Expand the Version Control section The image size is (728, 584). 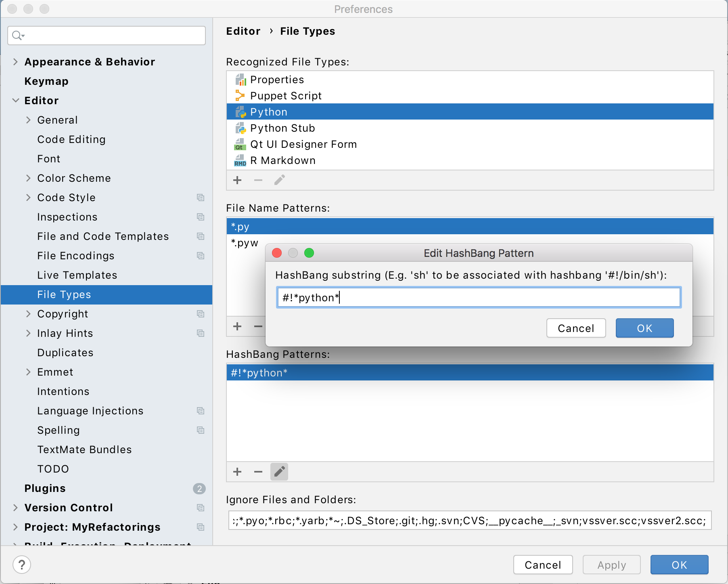[16, 508]
